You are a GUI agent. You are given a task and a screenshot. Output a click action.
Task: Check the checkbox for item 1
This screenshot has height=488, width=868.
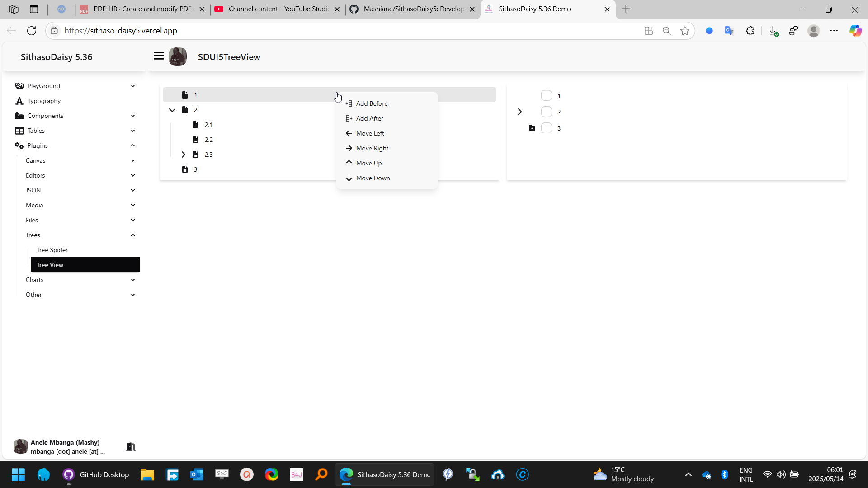[x=546, y=96]
